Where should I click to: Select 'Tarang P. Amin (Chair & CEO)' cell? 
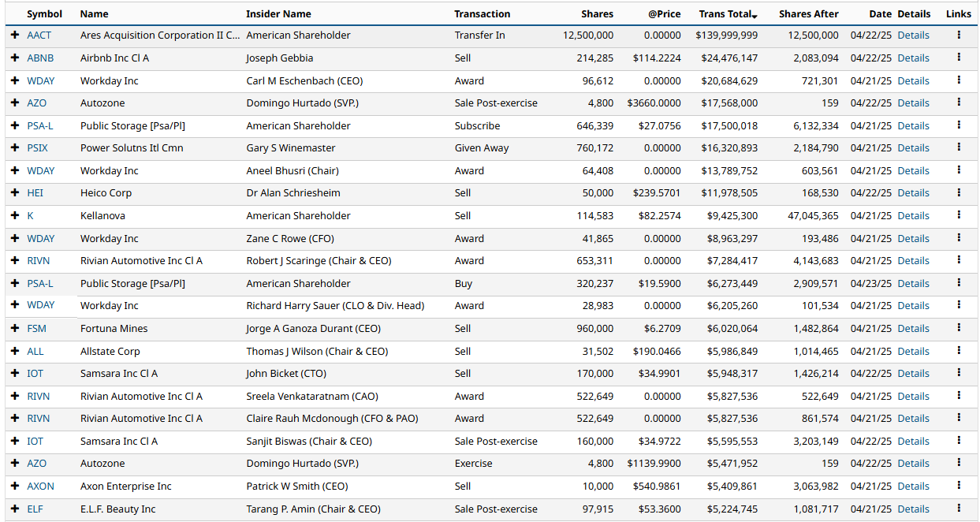(x=313, y=509)
